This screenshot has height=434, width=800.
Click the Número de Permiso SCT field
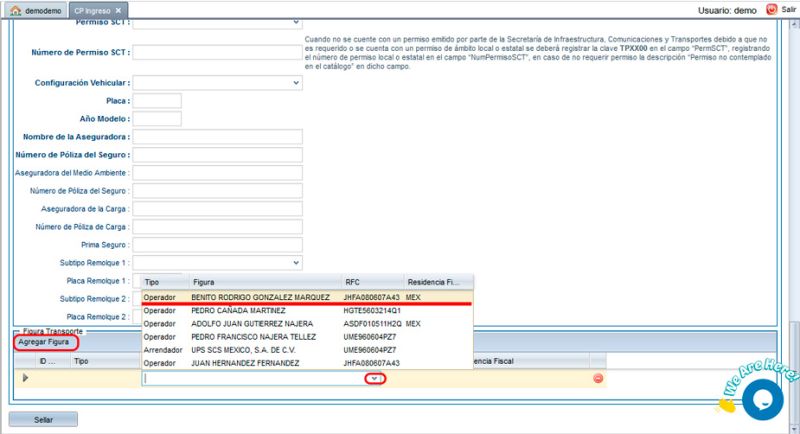[216, 52]
